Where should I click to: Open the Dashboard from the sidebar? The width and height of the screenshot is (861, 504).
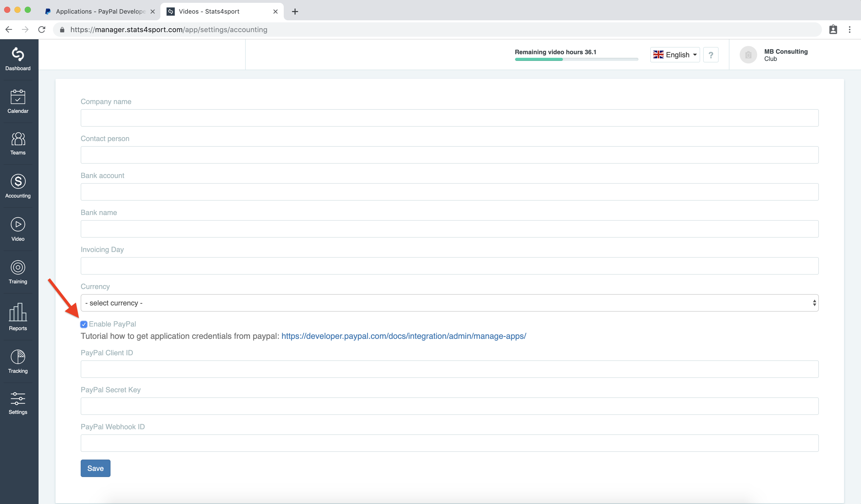click(x=18, y=59)
